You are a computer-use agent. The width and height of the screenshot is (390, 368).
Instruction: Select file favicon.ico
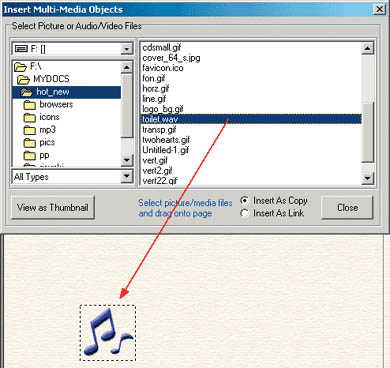163,68
